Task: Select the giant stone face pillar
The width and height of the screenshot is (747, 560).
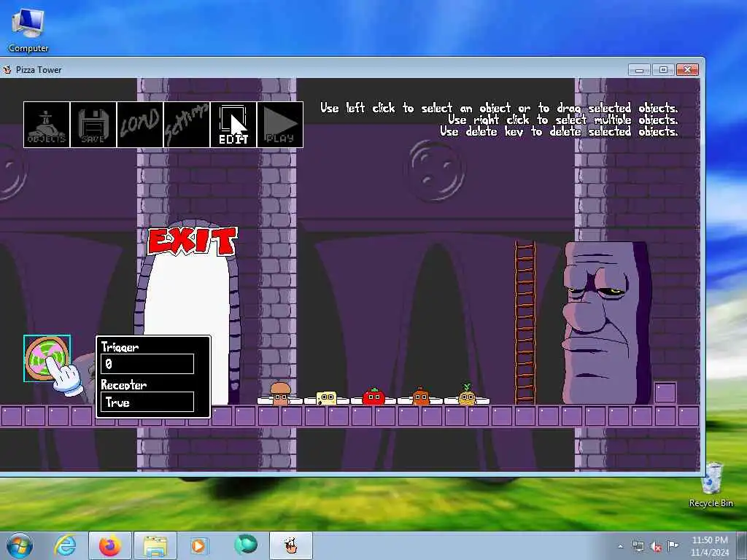Action: tap(606, 323)
